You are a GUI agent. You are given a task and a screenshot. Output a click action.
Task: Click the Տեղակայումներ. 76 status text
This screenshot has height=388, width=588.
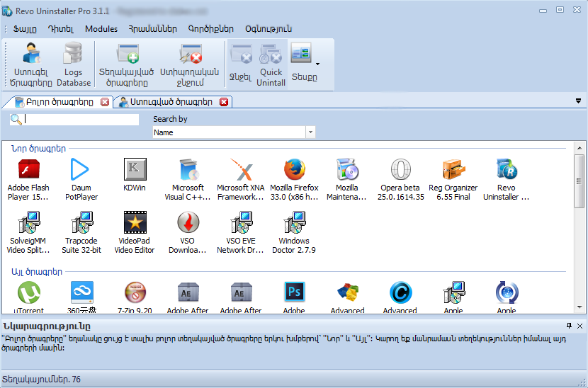(x=41, y=380)
